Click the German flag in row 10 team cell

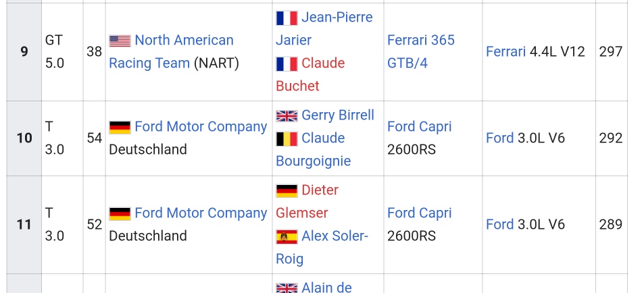(120, 127)
